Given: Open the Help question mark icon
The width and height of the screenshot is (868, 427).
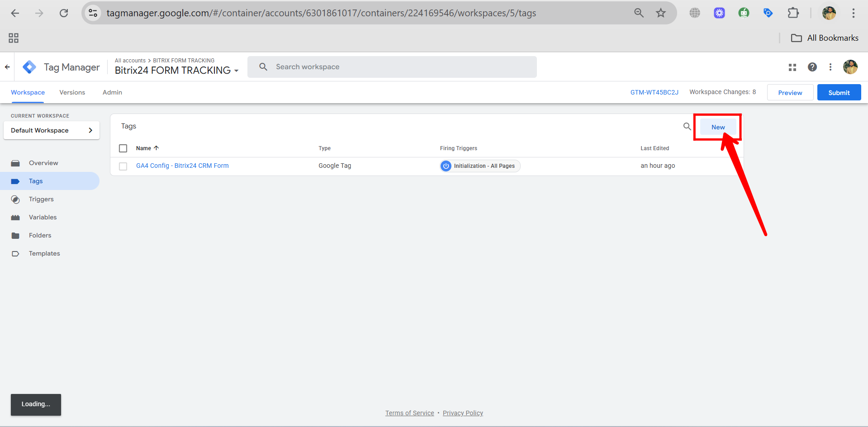Looking at the screenshot, I should 812,67.
